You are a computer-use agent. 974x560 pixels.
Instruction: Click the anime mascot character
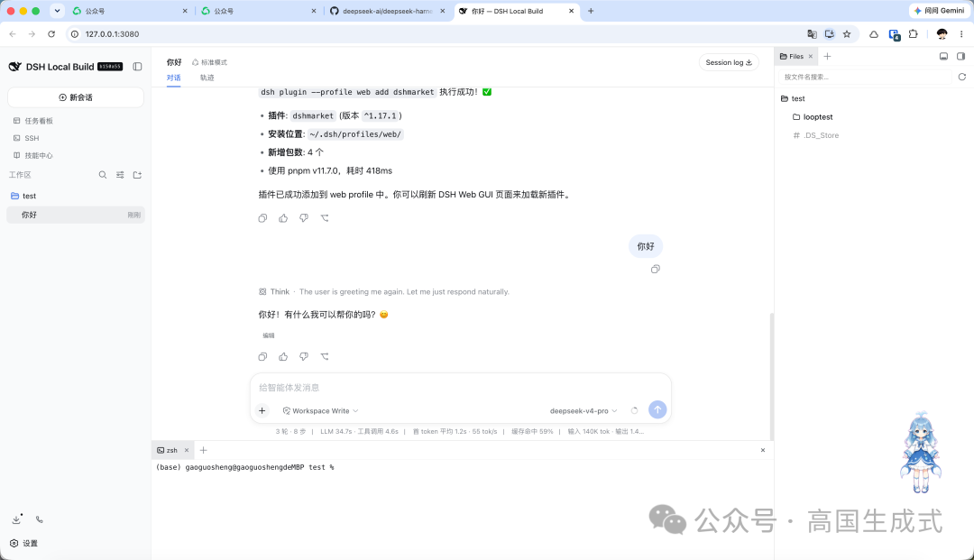pyautogui.click(x=921, y=452)
